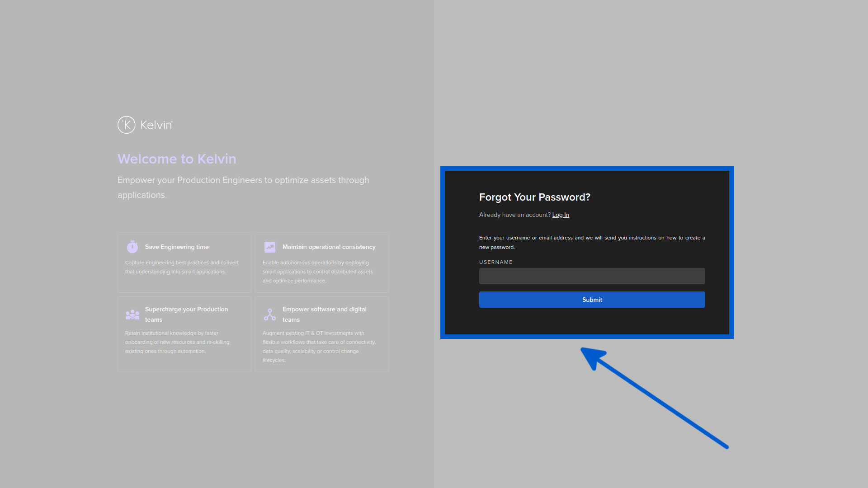Screen dimensions: 868x488
Task: Click the Already have an account text
Action: 514,215
